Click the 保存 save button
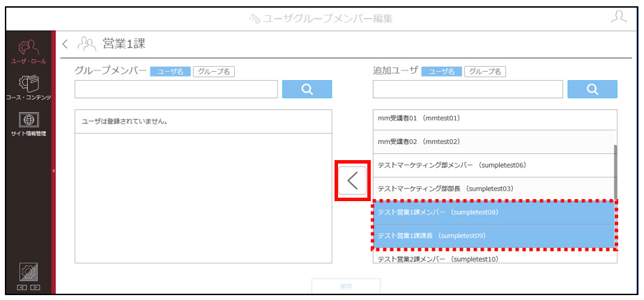 click(346, 286)
